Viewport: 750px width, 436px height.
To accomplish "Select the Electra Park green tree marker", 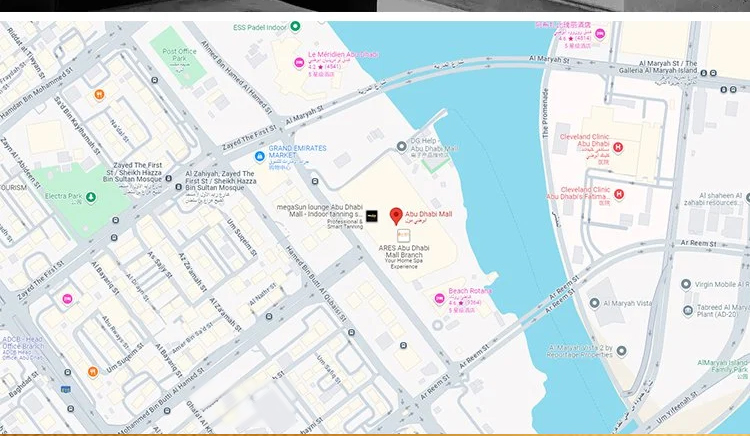I will [91, 197].
